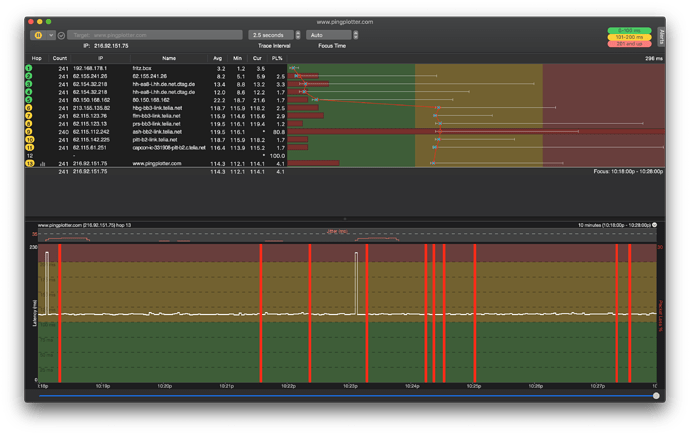Click the 10:22p time axis label
Screen dimensions: 690x435
[x=288, y=386]
